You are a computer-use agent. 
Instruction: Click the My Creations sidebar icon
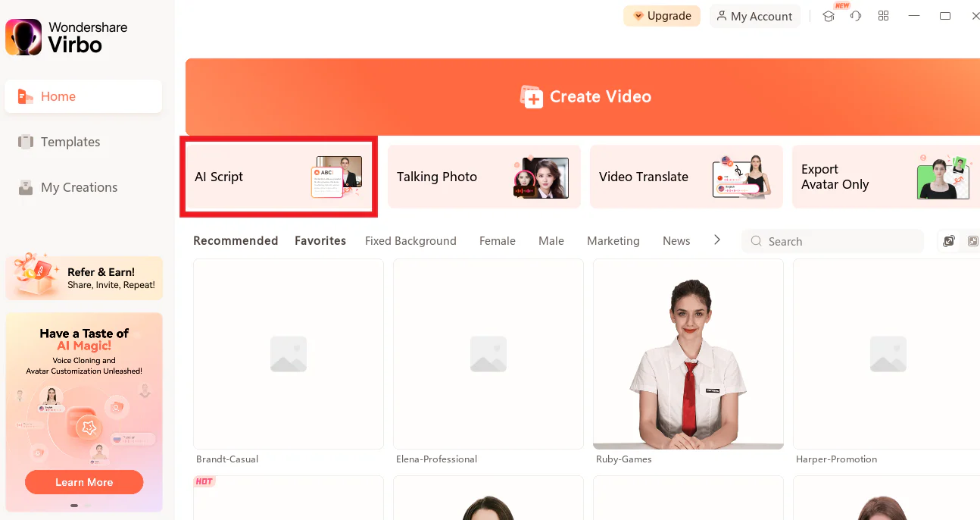coord(26,187)
